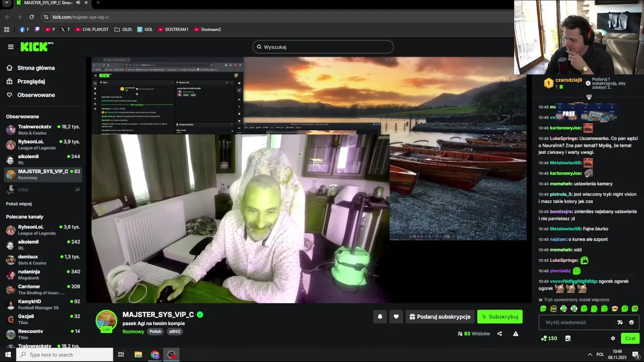Open the Gazjell Tibia channel
The width and height of the screenshot is (644, 362).
(43, 319)
